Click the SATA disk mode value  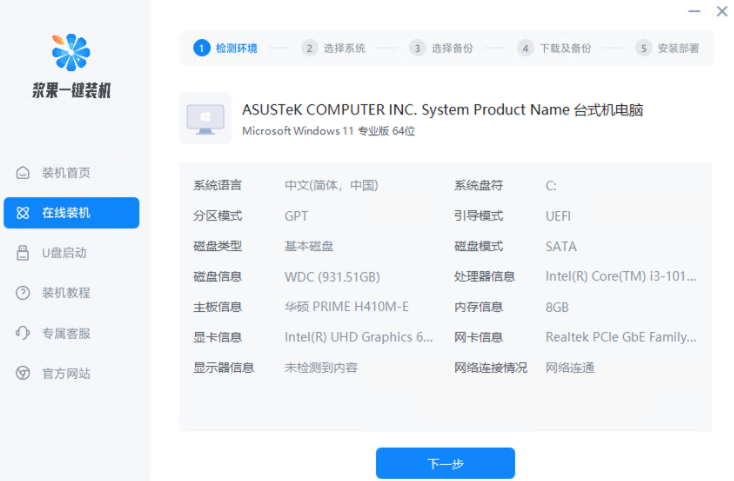(x=561, y=246)
